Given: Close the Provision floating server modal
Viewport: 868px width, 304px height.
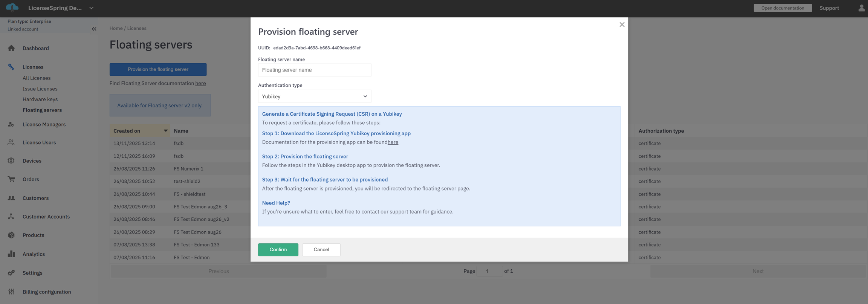Looking at the screenshot, I should (622, 24).
